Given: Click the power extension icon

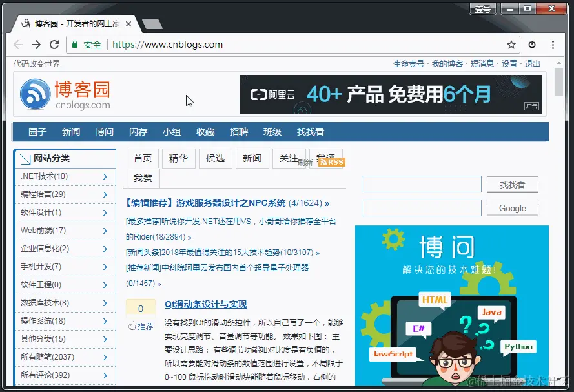Looking at the screenshot, I should click(x=532, y=45).
